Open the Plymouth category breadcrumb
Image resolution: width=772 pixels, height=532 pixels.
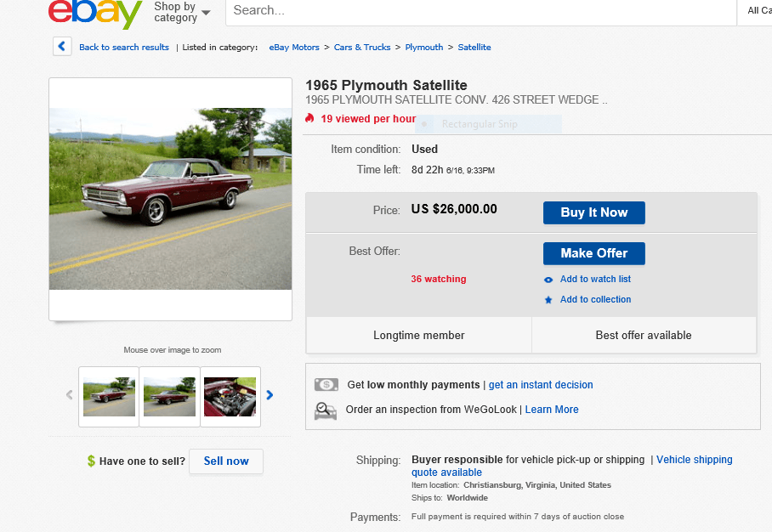click(x=424, y=48)
